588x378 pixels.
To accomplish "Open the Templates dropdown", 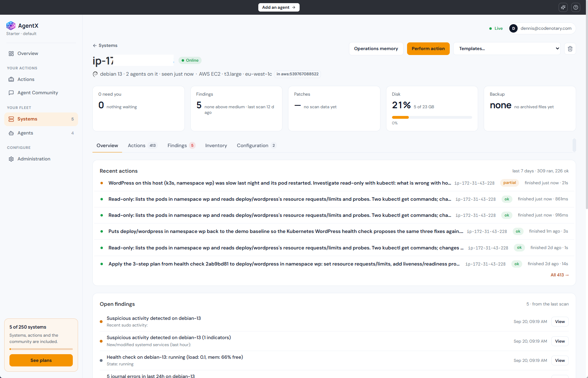I will (507, 49).
